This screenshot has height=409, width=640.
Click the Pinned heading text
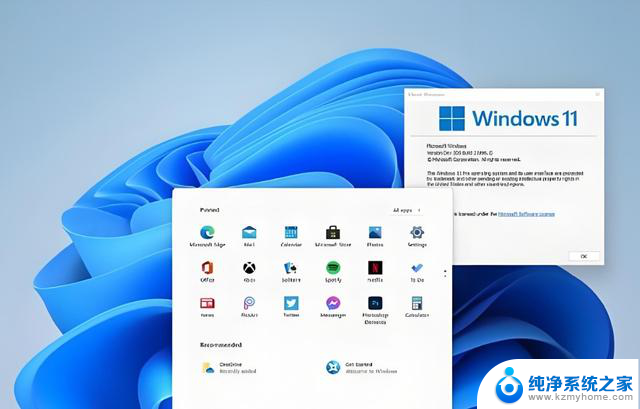[x=209, y=210]
